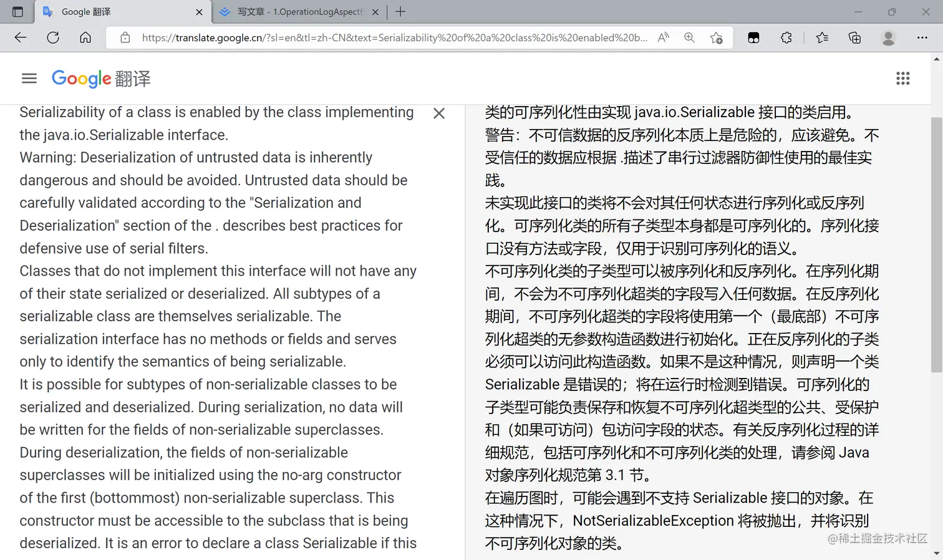View site information lock icon
Viewport: 943px width, 560px height.
[x=125, y=38]
